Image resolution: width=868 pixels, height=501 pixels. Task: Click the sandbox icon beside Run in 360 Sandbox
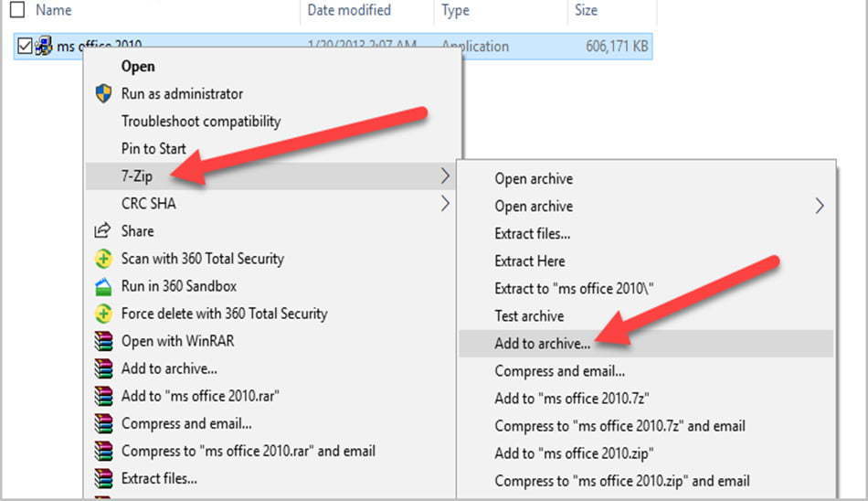pos(103,286)
